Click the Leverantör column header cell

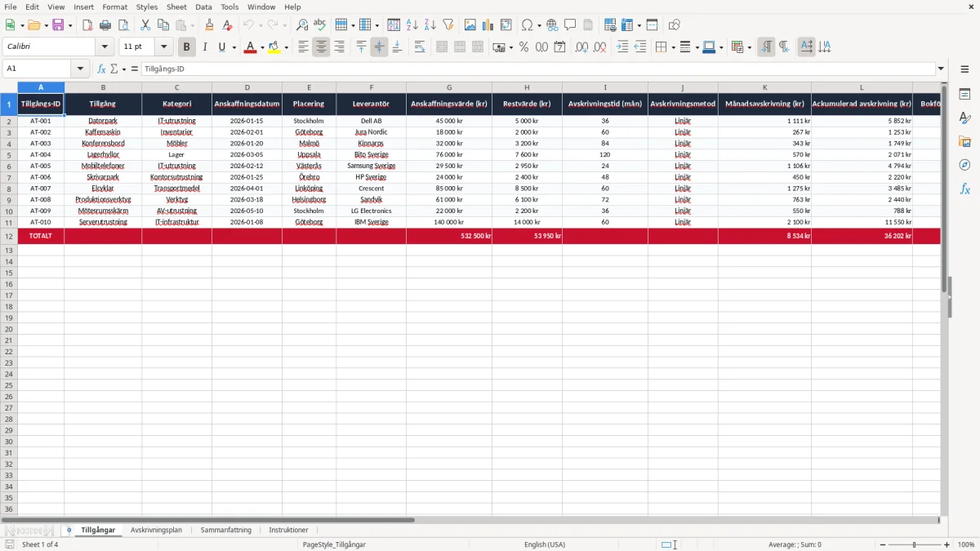coord(371,104)
